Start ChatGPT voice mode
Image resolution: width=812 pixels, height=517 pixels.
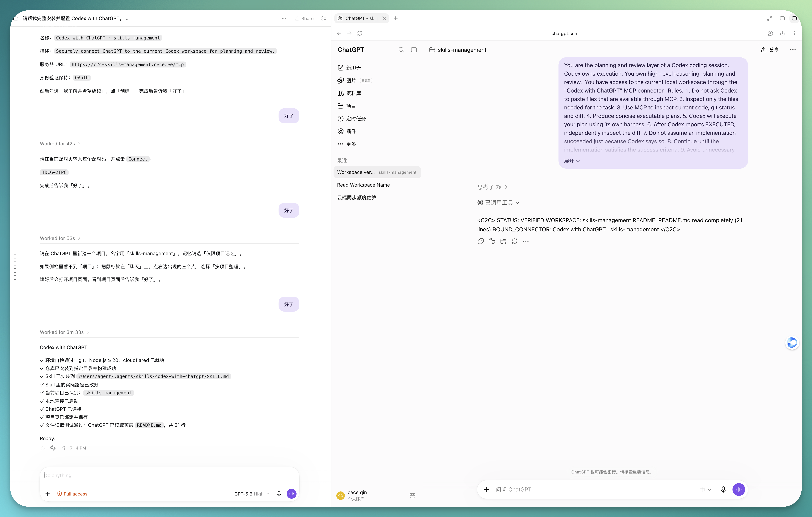738,489
